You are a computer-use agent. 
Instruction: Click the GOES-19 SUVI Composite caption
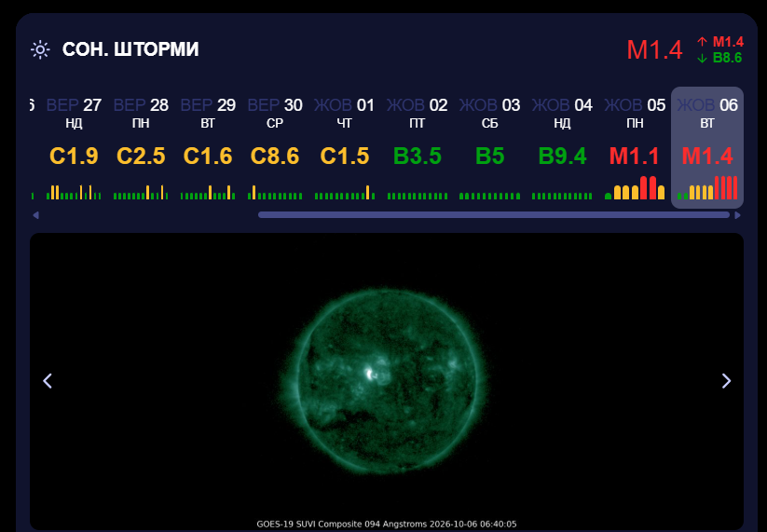(387, 525)
